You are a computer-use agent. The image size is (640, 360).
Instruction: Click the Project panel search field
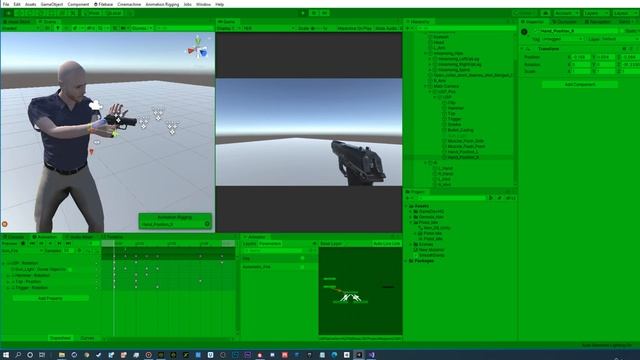[452, 198]
